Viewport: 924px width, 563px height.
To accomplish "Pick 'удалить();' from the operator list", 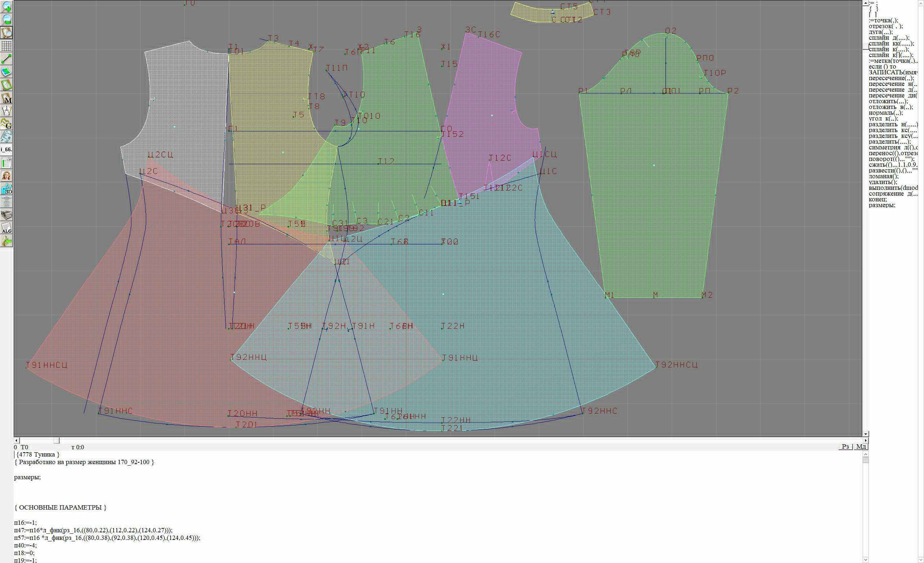I will coord(883,182).
